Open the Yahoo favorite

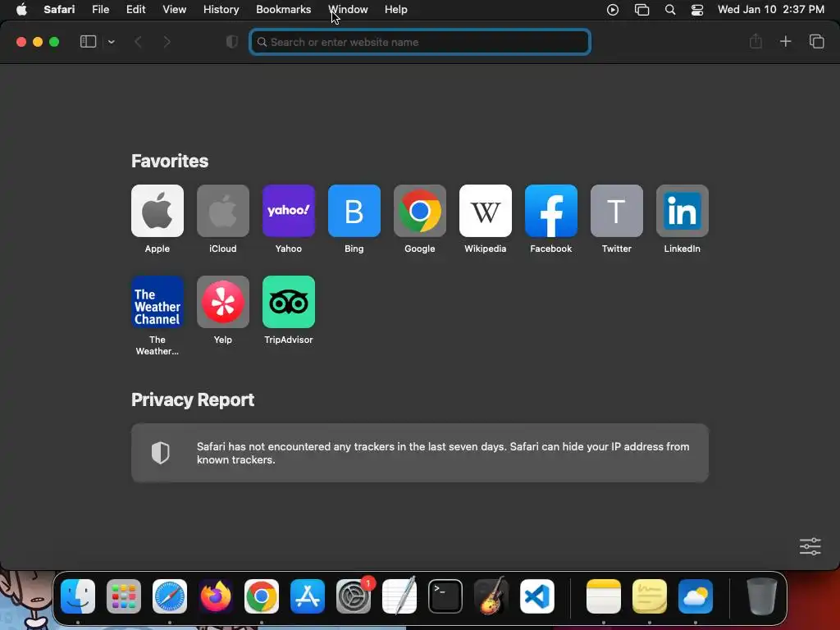pyautogui.click(x=289, y=211)
